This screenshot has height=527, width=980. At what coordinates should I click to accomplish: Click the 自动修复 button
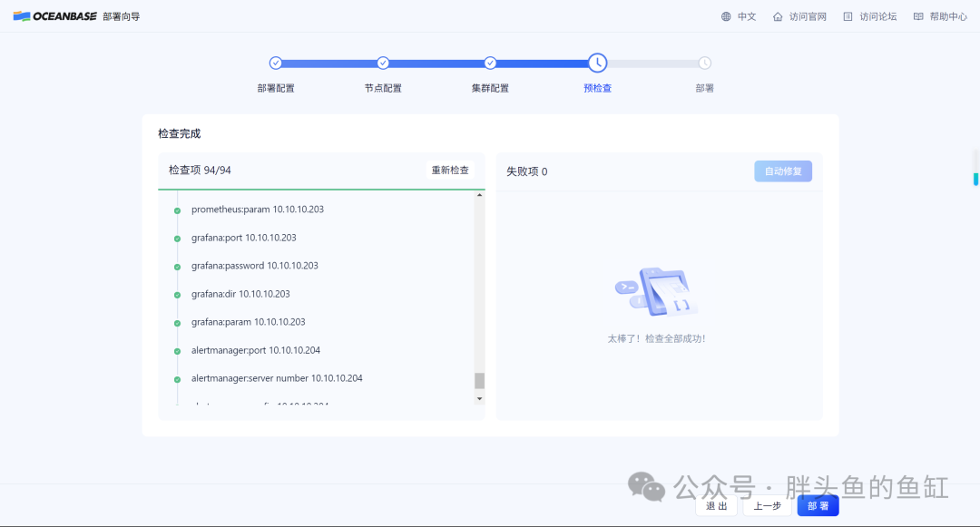[x=783, y=171]
